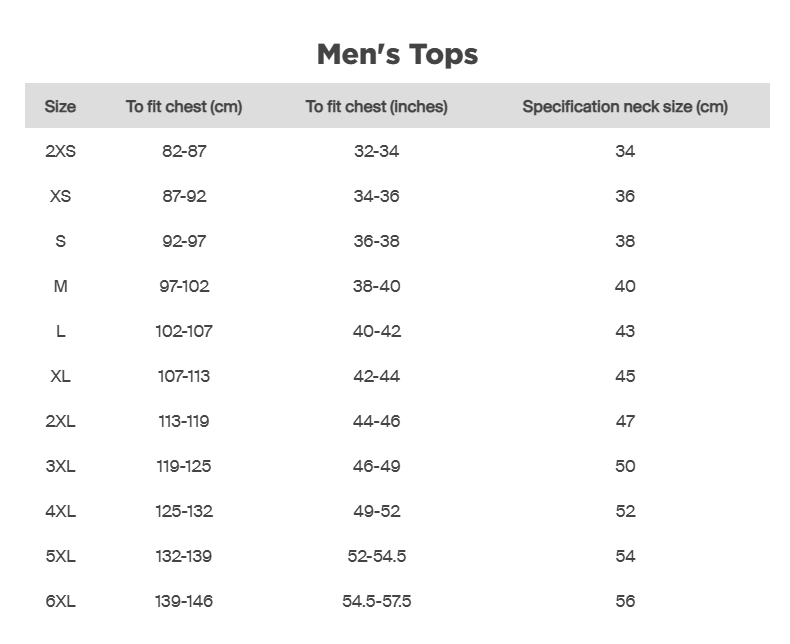Image resolution: width=790 pixels, height=644 pixels.
Task: Click neck size value 50
Action: point(625,466)
